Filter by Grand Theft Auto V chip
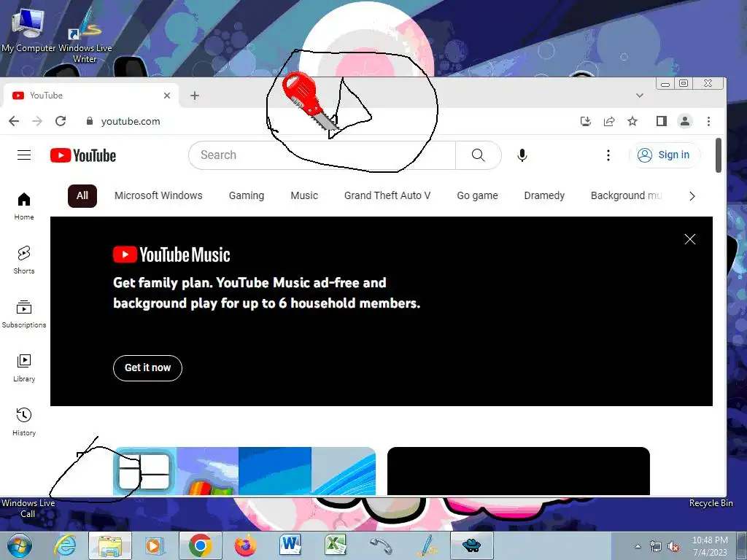This screenshot has height=560, width=747. click(x=387, y=195)
